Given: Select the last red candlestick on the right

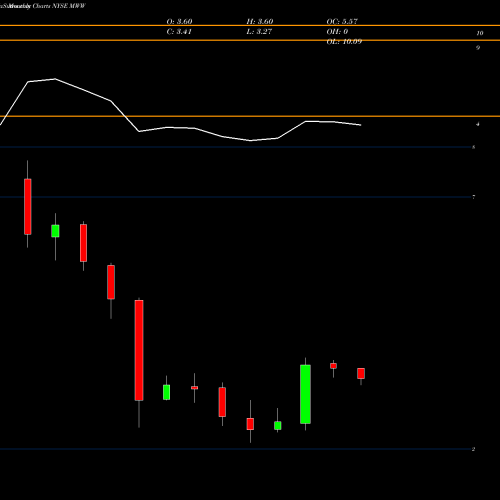Looking at the screenshot, I should point(361,373).
